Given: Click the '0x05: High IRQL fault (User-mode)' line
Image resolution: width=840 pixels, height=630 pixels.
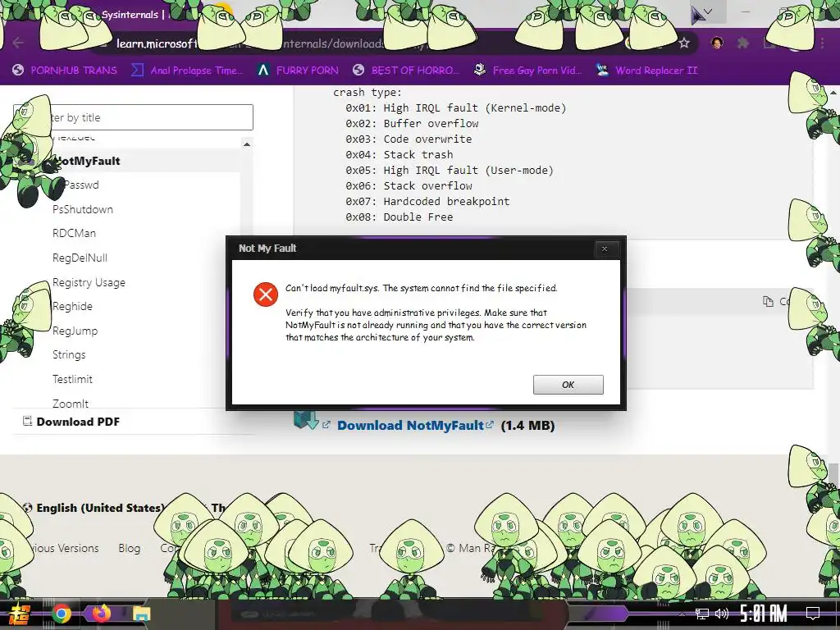Looking at the screenshot, I should [450, 170].
